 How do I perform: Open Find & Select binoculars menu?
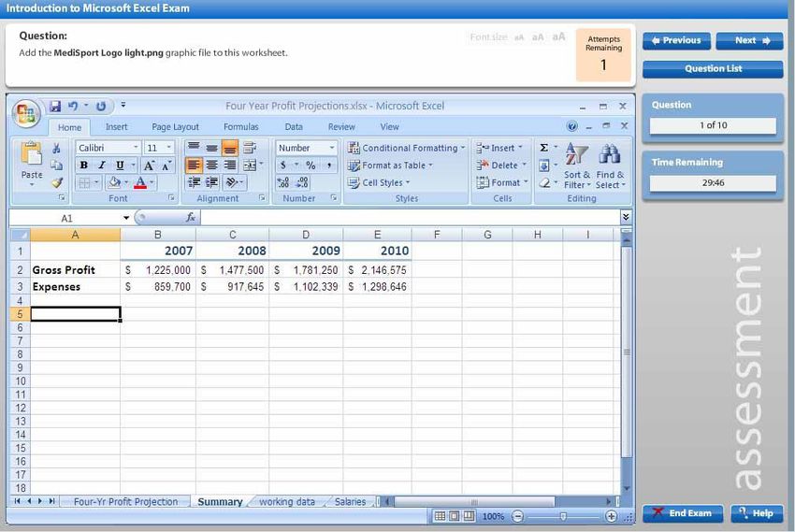pyautogui.click(x=610, y=165)
